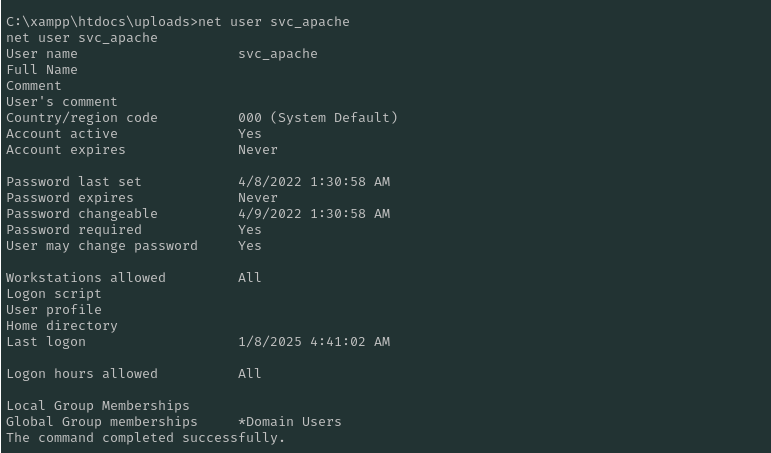
Task: Click the svc_apache value beside User name
Action: (x=277, y=53)
